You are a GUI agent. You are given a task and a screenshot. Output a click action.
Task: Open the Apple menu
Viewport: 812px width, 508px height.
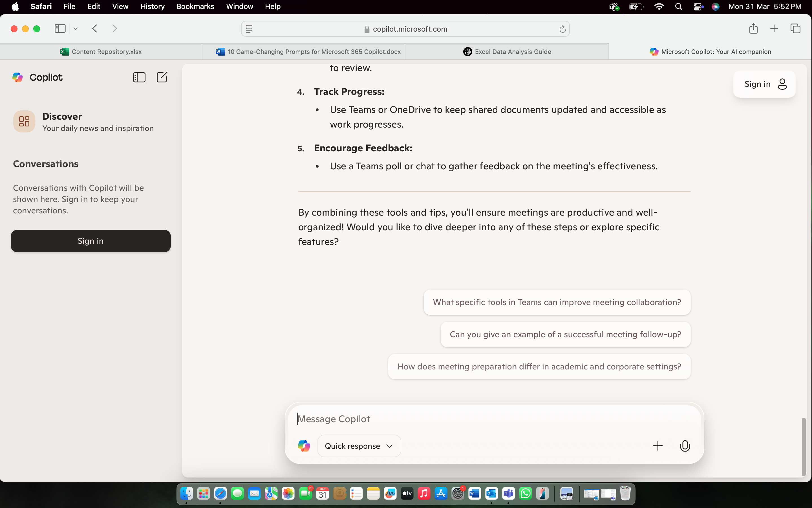[15, 7]
